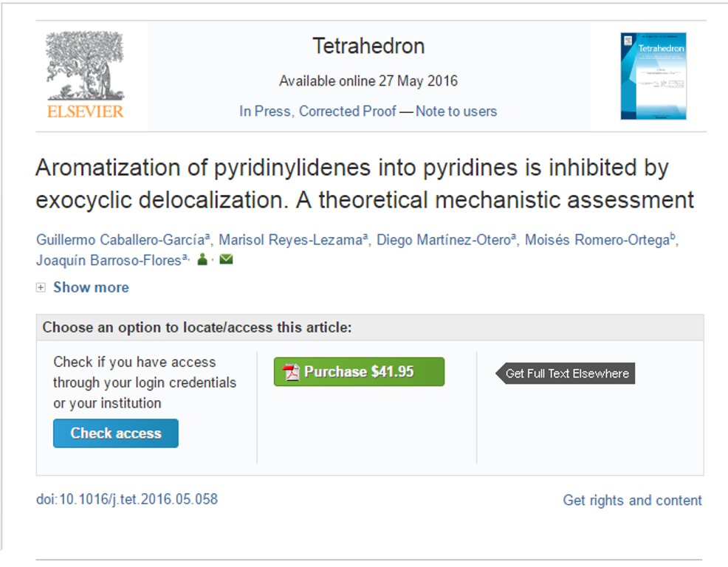
Task: Open author Diego Martínez-Otero
Action: pos(444,240)
